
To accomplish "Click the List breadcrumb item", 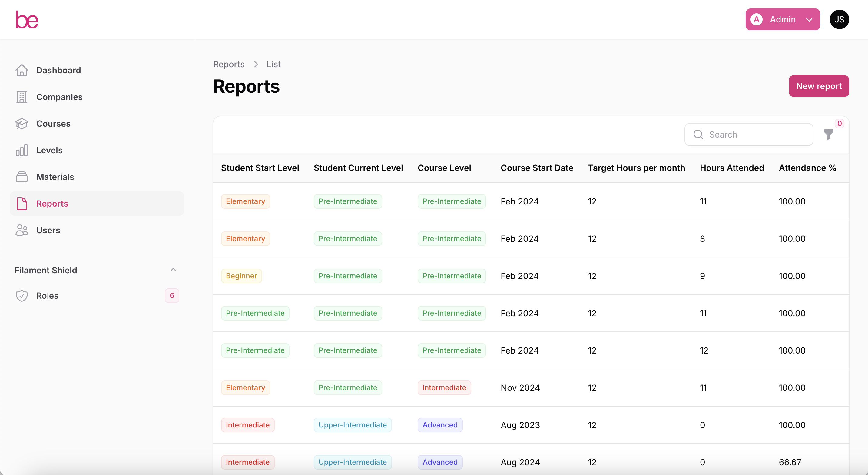I will 273,64.
